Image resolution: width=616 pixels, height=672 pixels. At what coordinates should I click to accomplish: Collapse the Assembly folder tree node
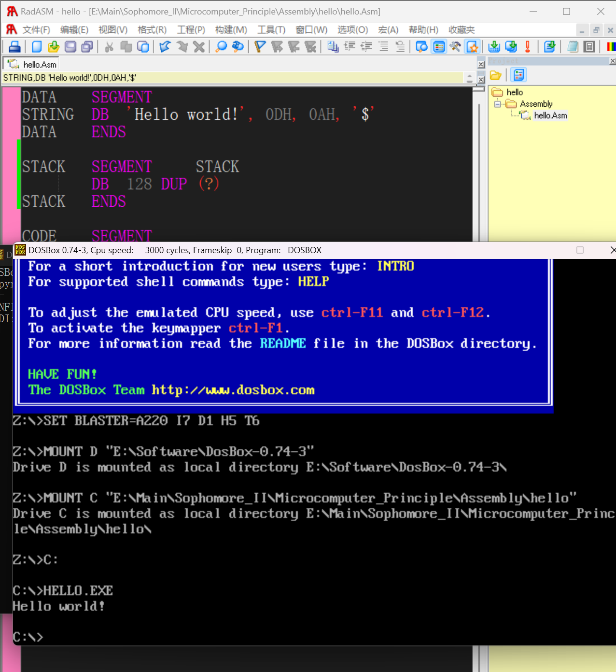click(x=497, y=104)
